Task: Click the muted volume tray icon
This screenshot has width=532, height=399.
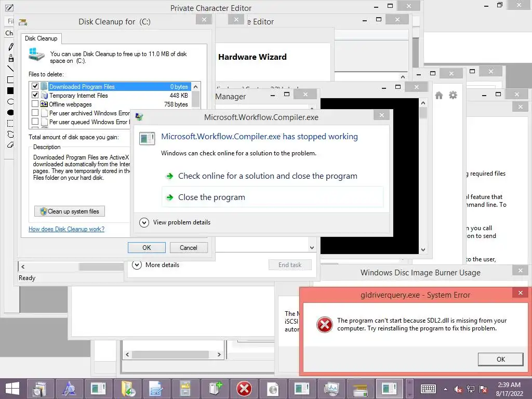Action: (x=458, y=389)
